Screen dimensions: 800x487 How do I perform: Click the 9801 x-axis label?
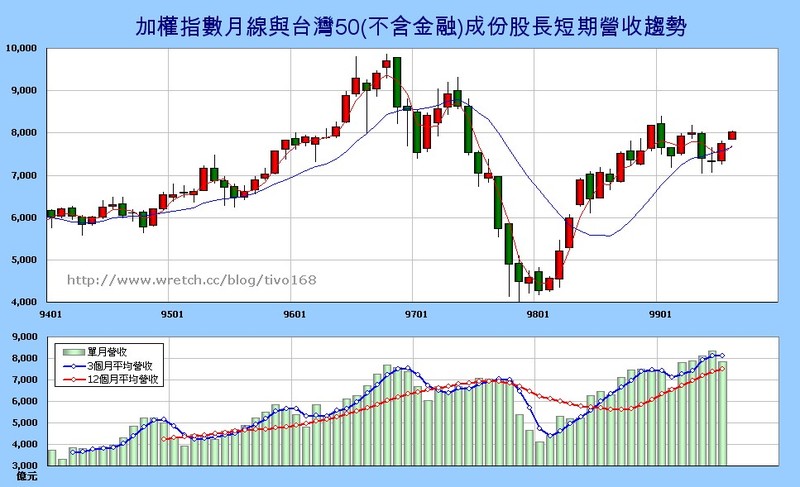pos(538,314)
